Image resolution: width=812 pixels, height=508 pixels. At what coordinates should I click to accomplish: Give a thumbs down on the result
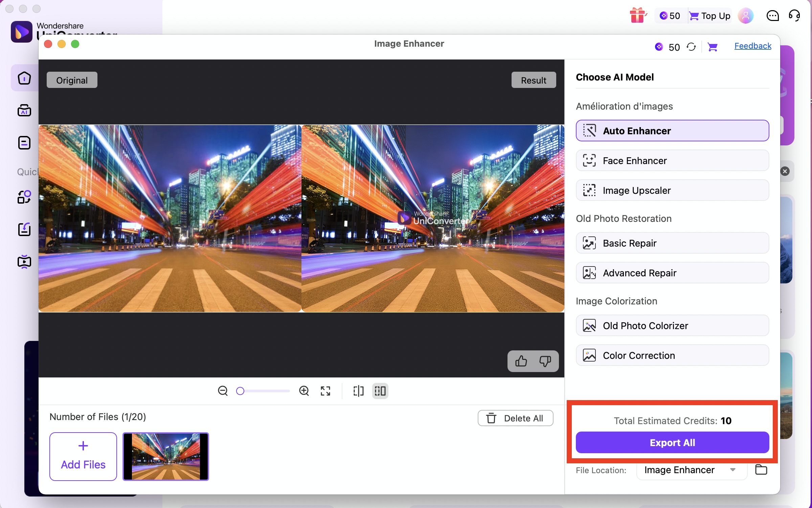545,361
